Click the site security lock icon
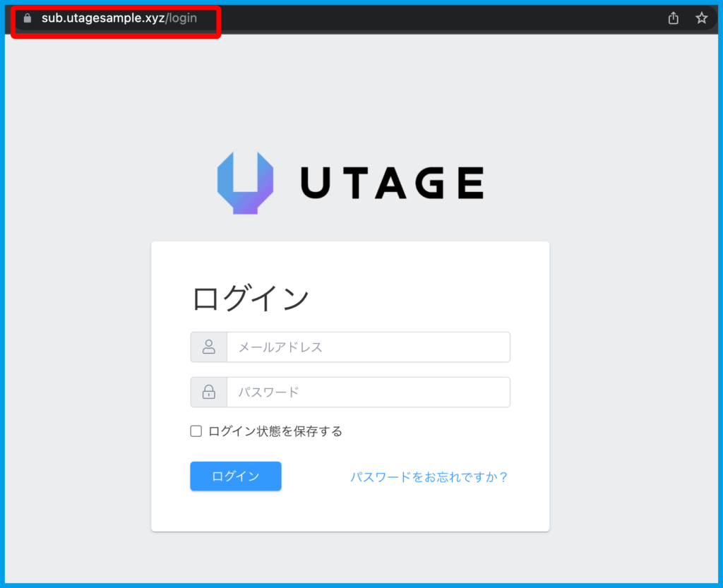Viewport: 723px width, 588px height. 28,18
